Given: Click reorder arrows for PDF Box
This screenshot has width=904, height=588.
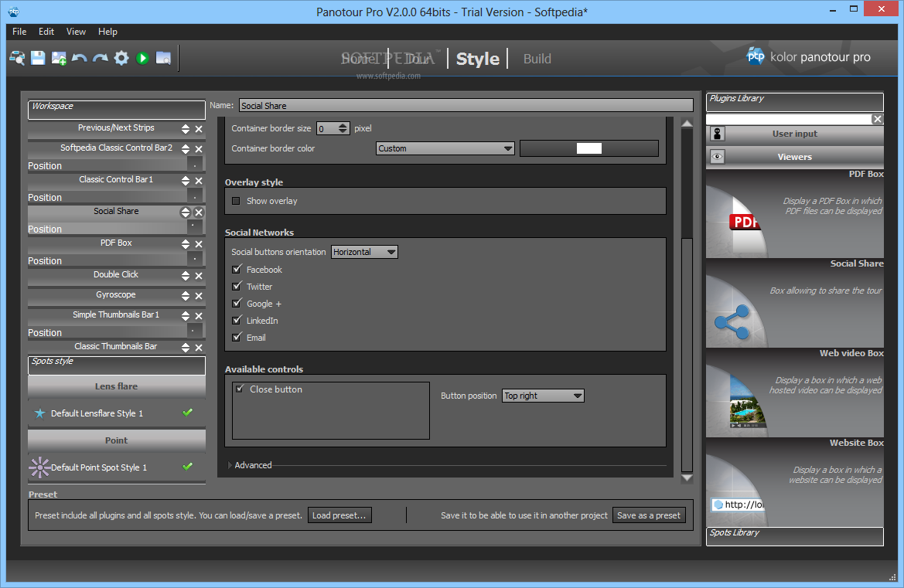Looking at the screenshot, I should point(186,244).
